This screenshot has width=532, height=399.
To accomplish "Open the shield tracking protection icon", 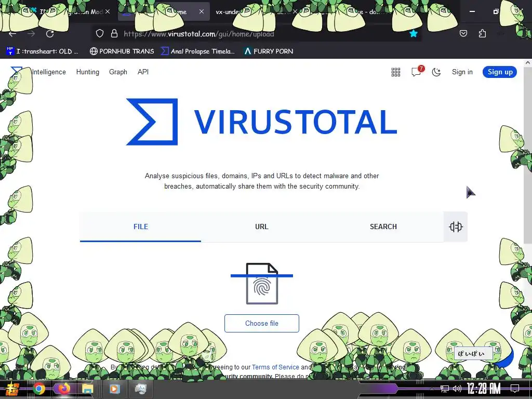I will (99, 33).
